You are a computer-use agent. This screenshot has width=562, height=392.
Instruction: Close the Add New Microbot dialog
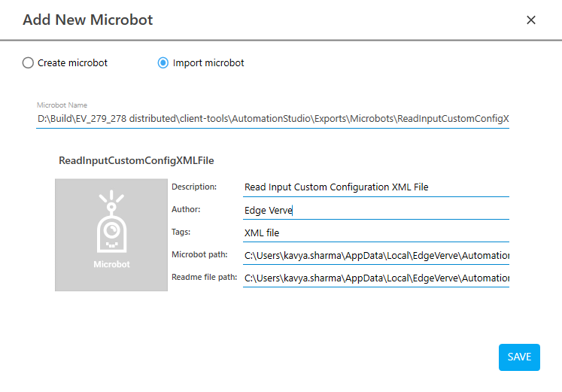tap(531, 20)
